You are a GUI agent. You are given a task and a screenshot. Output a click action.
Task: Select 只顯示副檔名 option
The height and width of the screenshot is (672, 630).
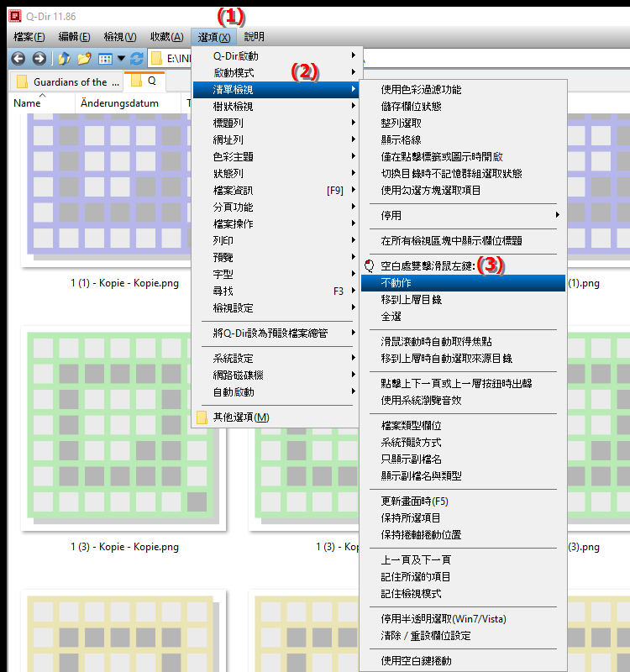click(464, 459)
